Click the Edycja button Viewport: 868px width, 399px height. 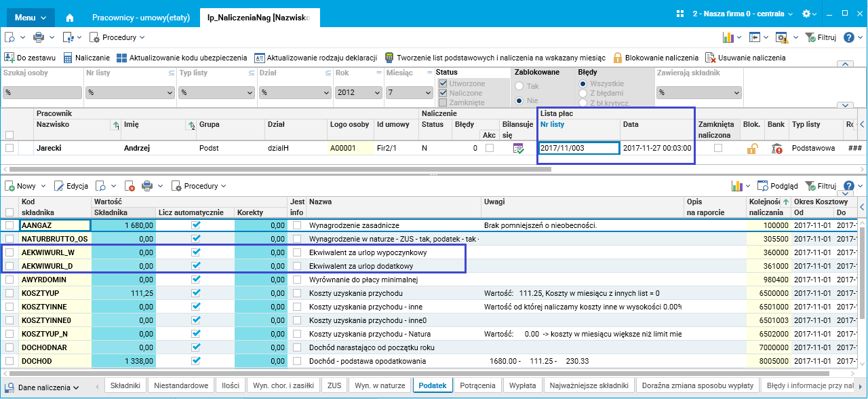(72, 186)
